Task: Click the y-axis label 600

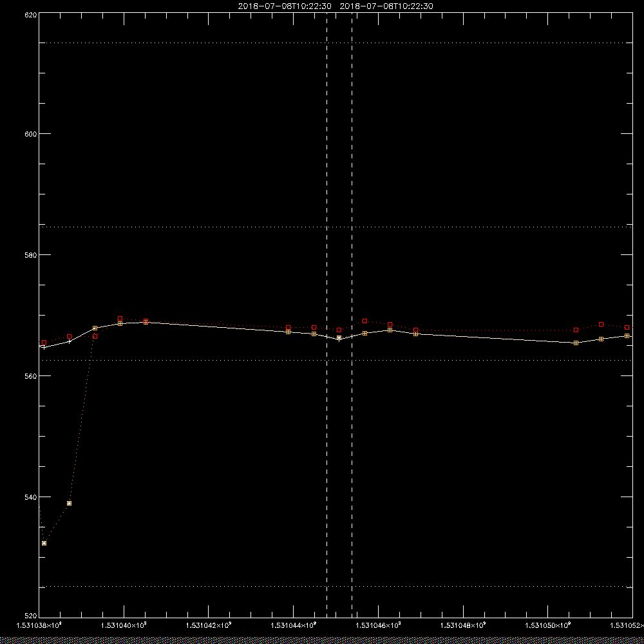Action: click(31, 134)
